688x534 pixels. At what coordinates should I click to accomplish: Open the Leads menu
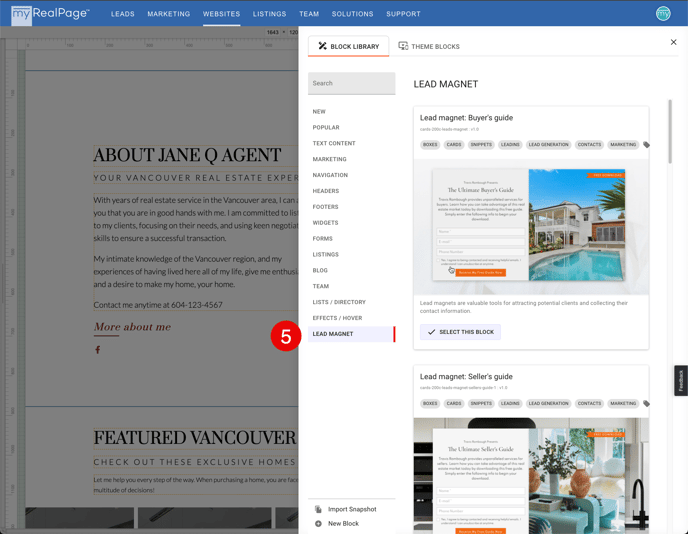click(123, 14)
